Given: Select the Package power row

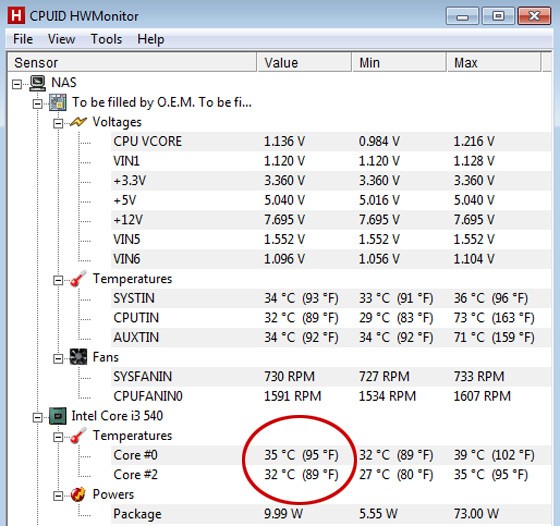Looking at the screenshot, I should tap(331, 514).
